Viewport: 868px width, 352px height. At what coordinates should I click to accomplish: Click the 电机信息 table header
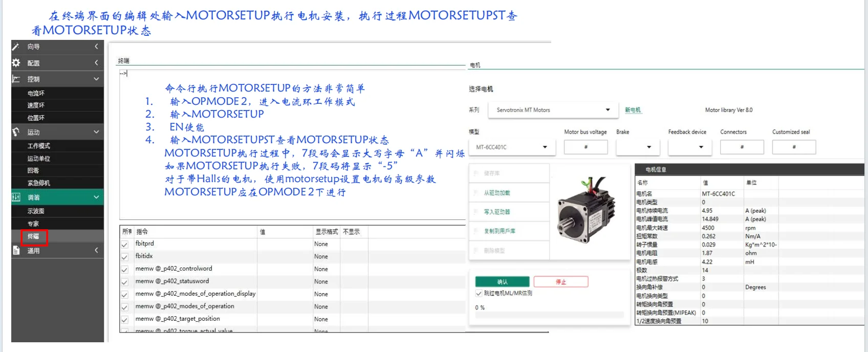coord(749,169)
